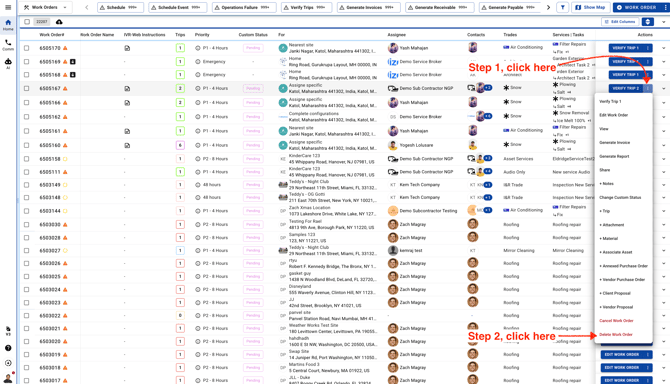Viewport: 670px width, 384px height.
Task: Click the trips count 6 for 6505160
Action: [x=180, y=145]
